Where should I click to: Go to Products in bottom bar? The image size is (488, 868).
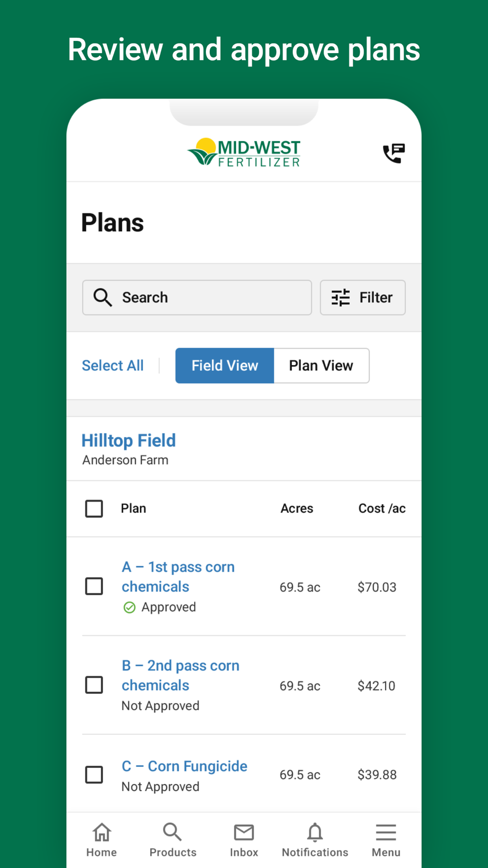pos(173,840)
